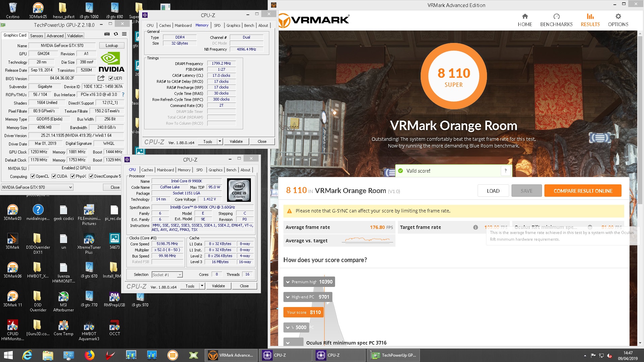Open VRMark BENCHMARKS section
This screenshot has width=644, height=362.
[x=556, y=20]
